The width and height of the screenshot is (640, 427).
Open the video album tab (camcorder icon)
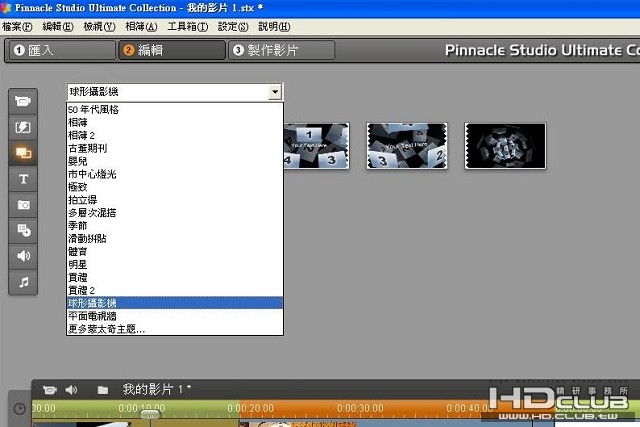click(x=23, y=101)
